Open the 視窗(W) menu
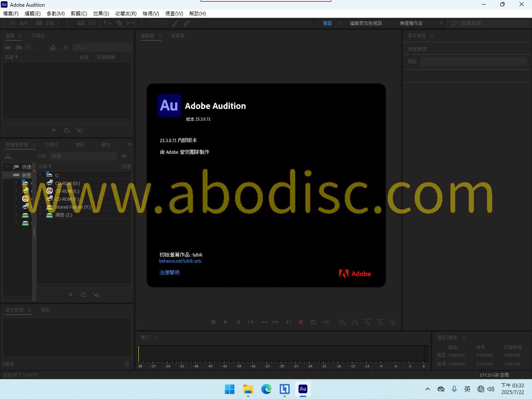 (174, 13)
